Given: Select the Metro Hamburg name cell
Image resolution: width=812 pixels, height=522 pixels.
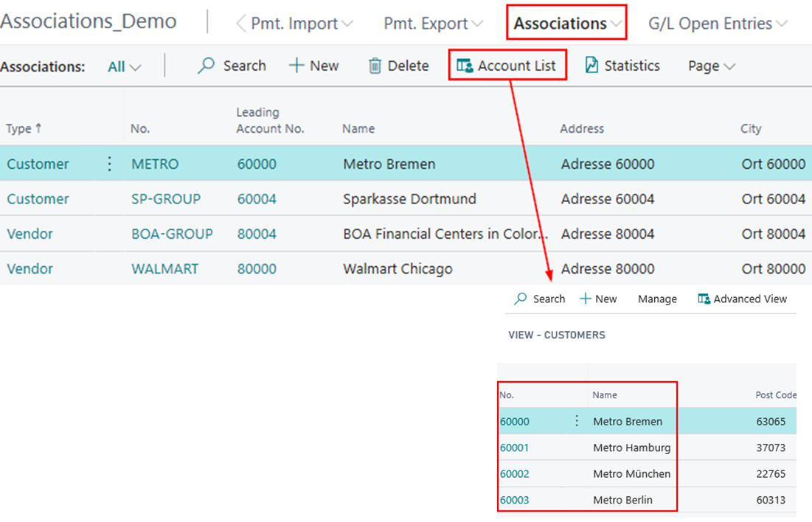Looking at the screenshot, I should [x=632, y=448].
